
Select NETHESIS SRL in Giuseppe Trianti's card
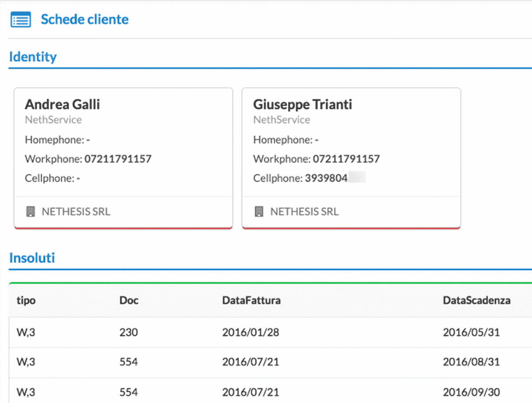click(304, 212)
